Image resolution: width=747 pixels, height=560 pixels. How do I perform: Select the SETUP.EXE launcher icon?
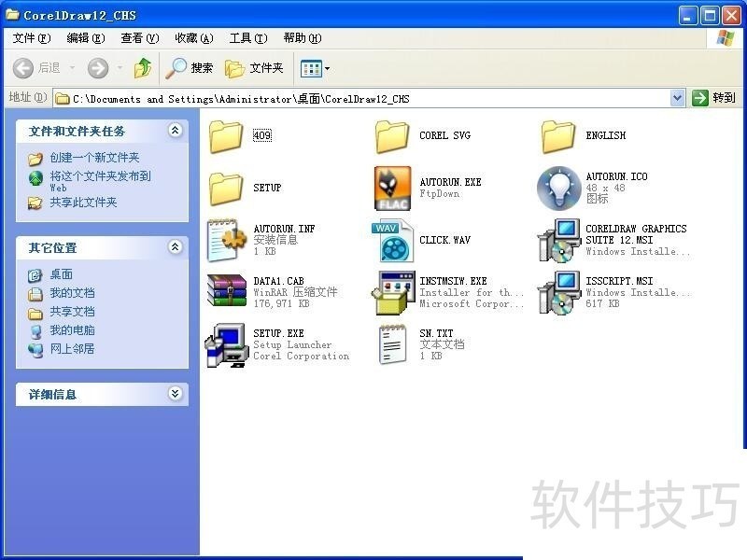(x=227, y=345)
